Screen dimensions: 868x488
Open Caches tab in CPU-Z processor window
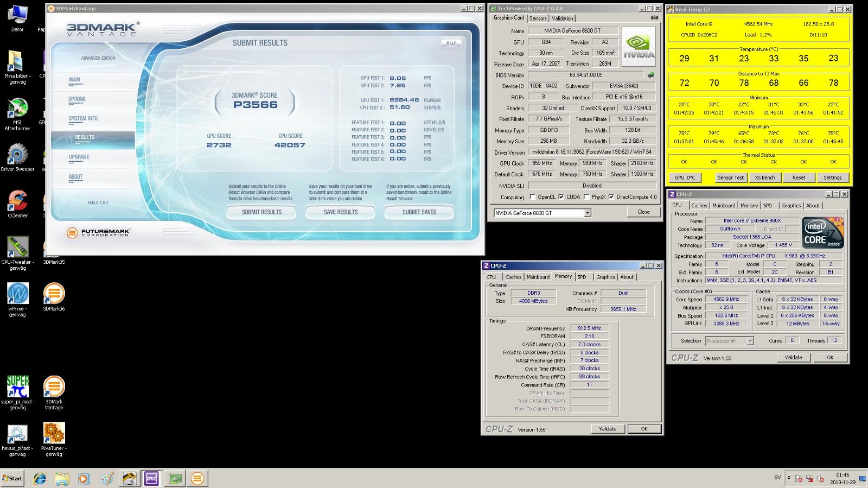[x=699, y=206]
